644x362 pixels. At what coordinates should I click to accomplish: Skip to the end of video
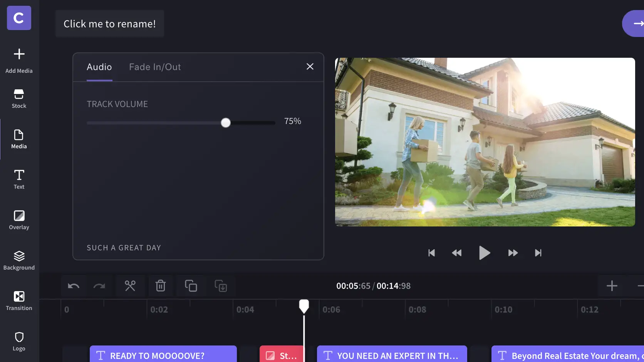(x=538, y=253)
